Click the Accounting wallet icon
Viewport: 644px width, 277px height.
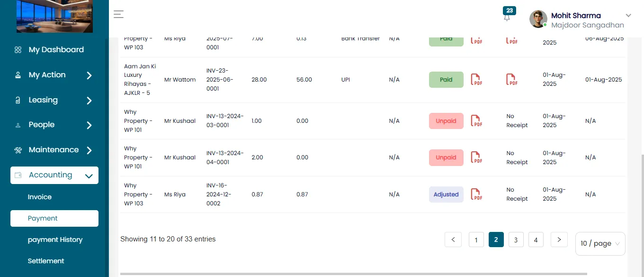click(x=18, y=175)
